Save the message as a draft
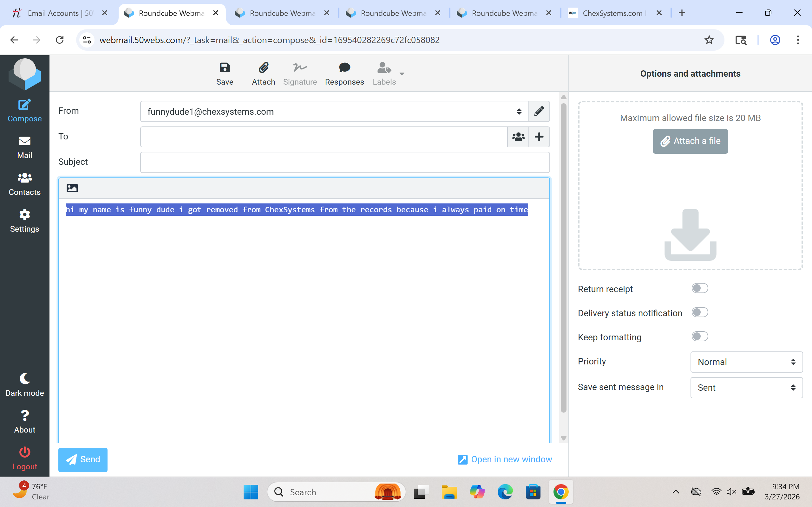Image resolution: width=812 pixels, height=507 pixels. pyautogui.click(x=225, y=73)
